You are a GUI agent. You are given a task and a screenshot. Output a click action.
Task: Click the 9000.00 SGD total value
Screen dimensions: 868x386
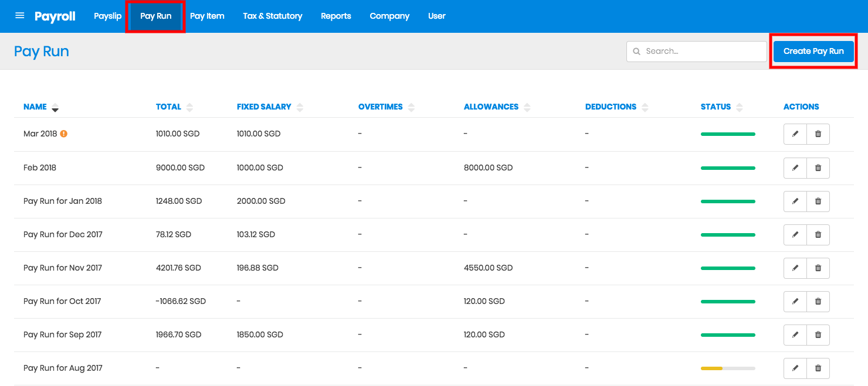coord(180,168)
